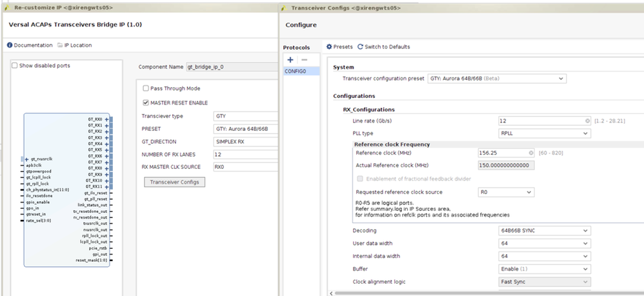Screen dimensions: 644x296
Task: Click Switch to Defaults refresh icon
Action: pyautogui.click(x=360, y=47)
